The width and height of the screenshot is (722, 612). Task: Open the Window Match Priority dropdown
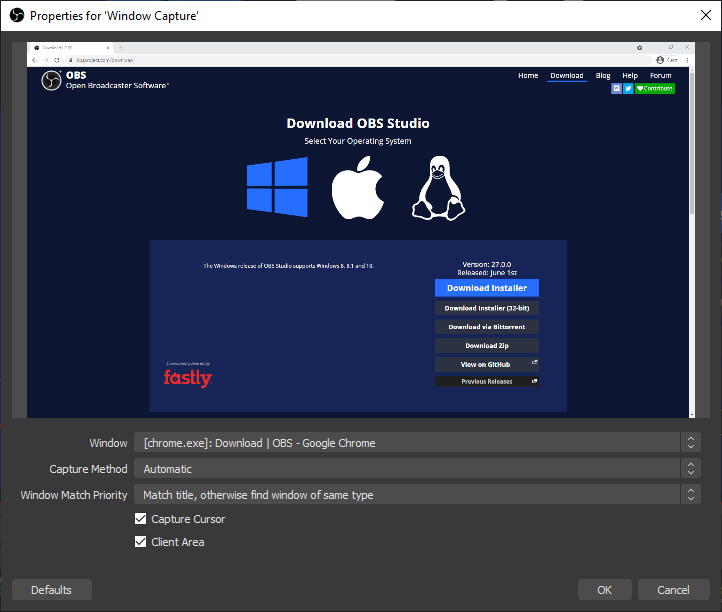[x=417, y=495]
